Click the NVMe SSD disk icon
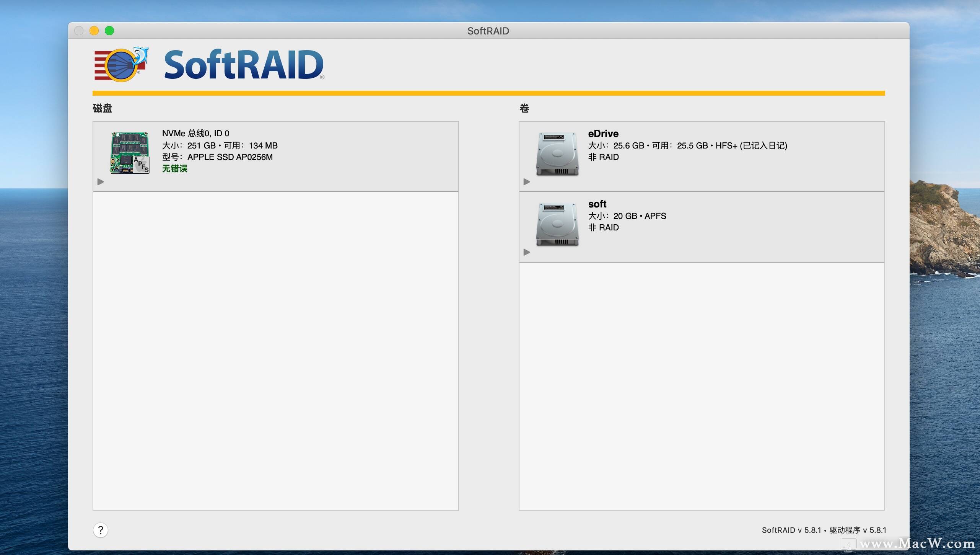This screenshot has width=980, height=555. pos(130,153)
